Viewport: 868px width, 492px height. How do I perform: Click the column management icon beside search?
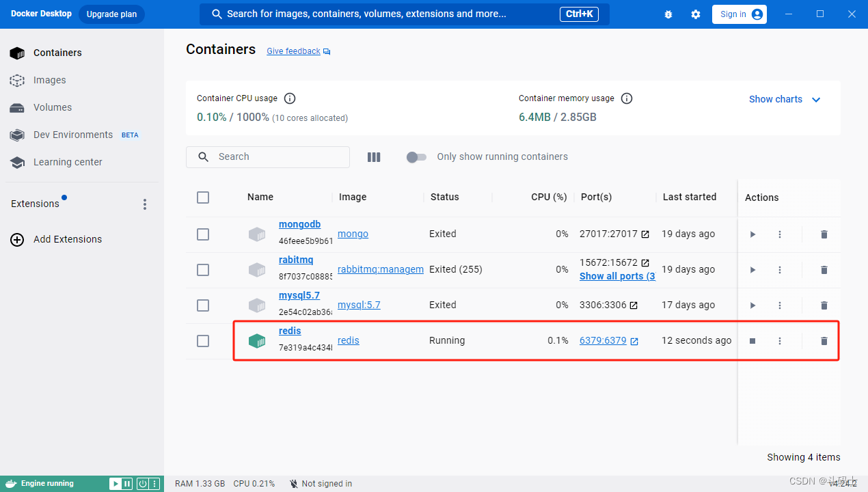pos(374,157)
